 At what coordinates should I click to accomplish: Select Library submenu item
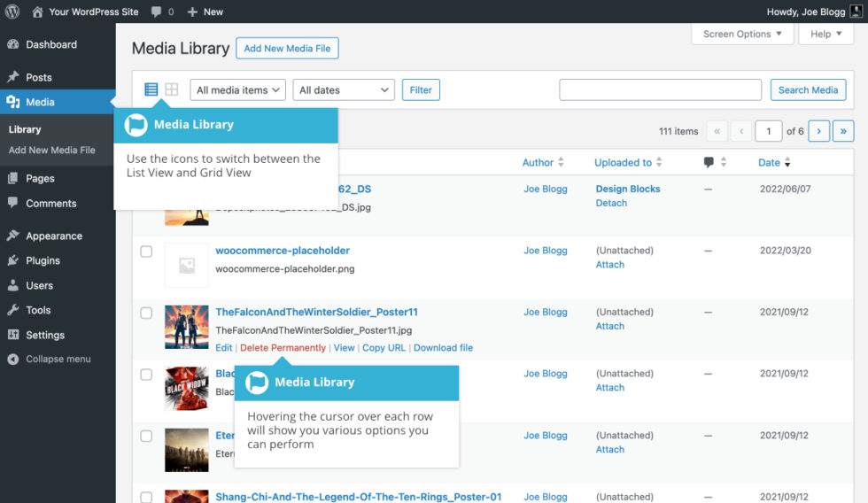(x=25, y=129)
